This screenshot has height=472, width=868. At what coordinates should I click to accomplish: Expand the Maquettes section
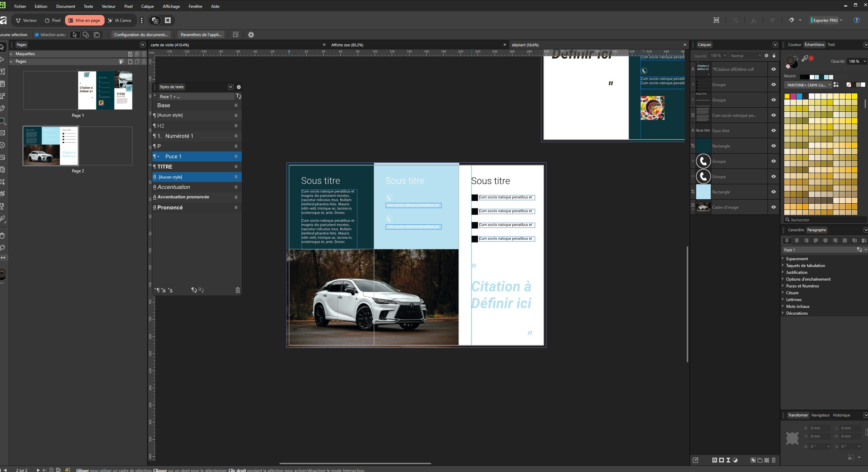click(11, 54)
